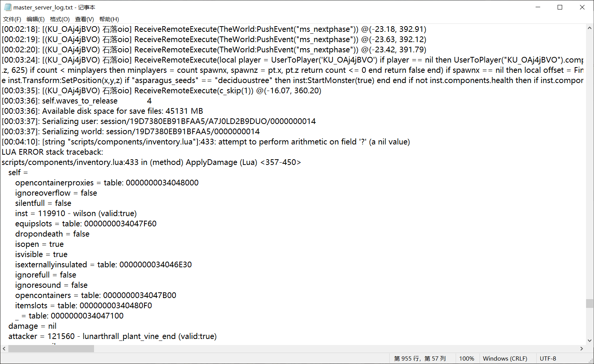Maximize the Notepad window
594x364 pixels.
point(560,7)
